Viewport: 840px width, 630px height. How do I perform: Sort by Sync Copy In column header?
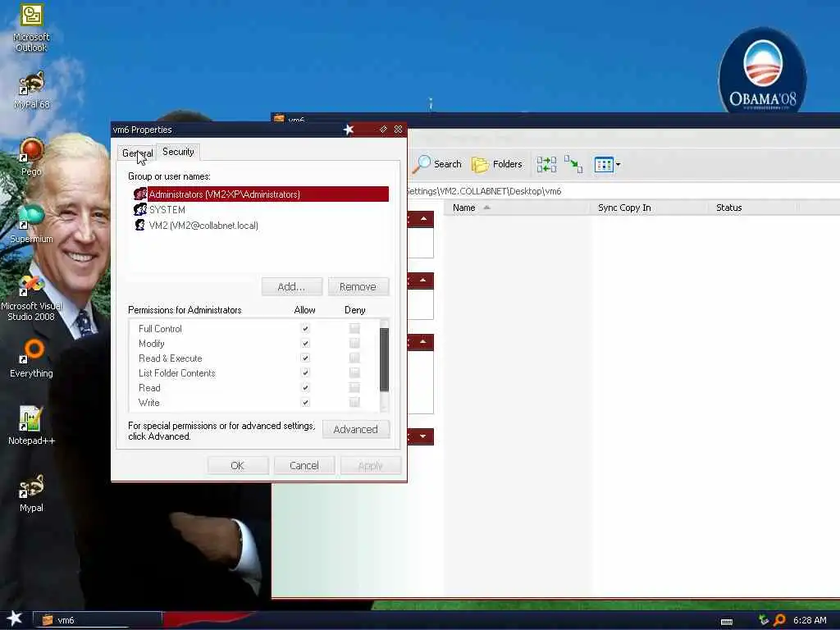click(649, 208)
